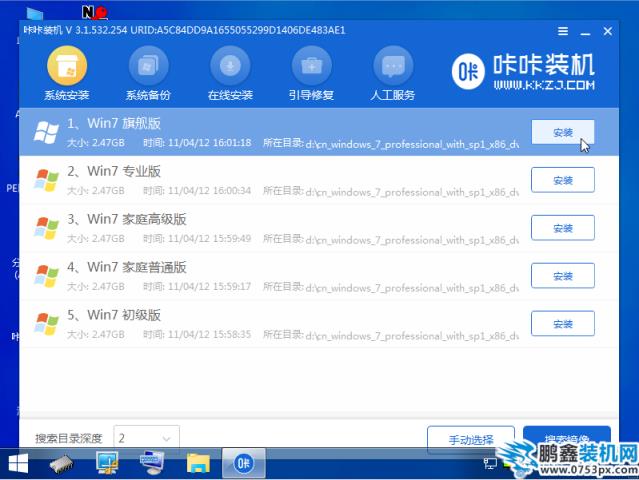Open the 在线安装 online install tab
This screenshot has height=480, width=639.
coord(230,73)
